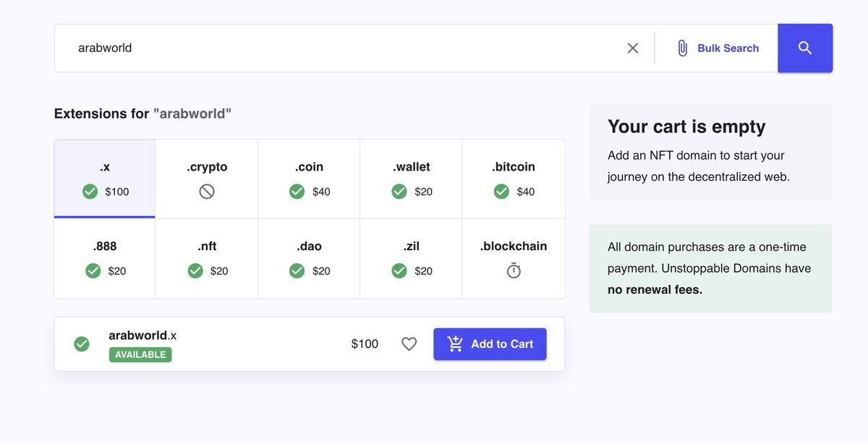Clear the search field with the X icon
The width and height of the screenshot is (868, 444).
[633, 48]
